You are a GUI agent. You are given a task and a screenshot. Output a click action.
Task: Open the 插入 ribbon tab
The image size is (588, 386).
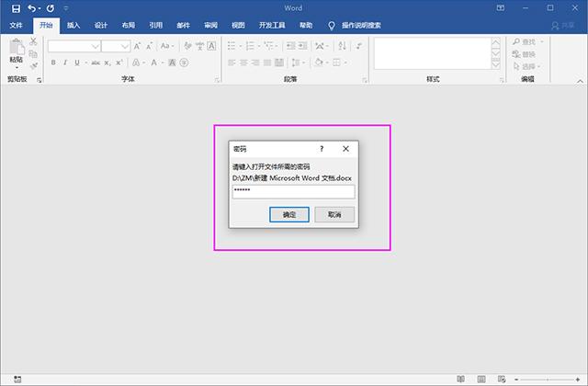pyautogui.click(x=73, y=26)
